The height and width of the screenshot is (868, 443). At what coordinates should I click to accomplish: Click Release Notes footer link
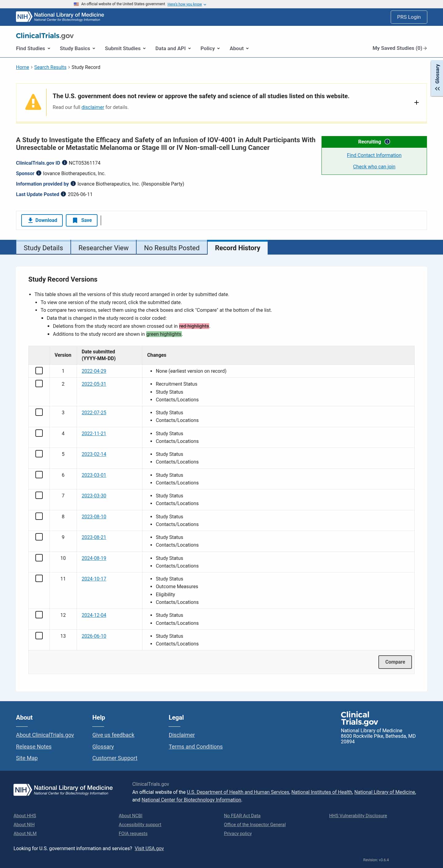pos(34,747)
